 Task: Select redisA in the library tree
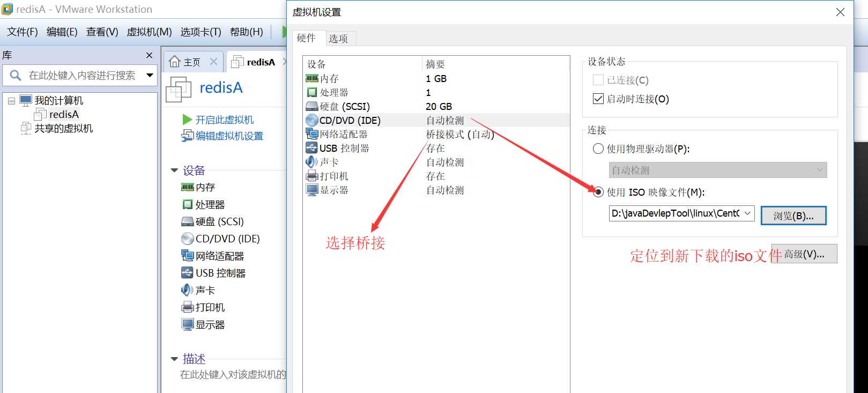click(64, 114)
